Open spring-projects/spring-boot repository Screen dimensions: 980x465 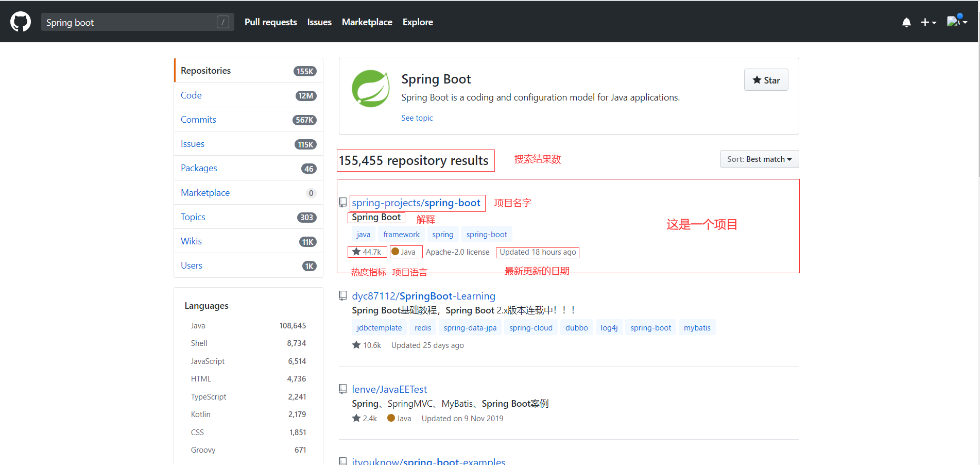pos(416,203)
